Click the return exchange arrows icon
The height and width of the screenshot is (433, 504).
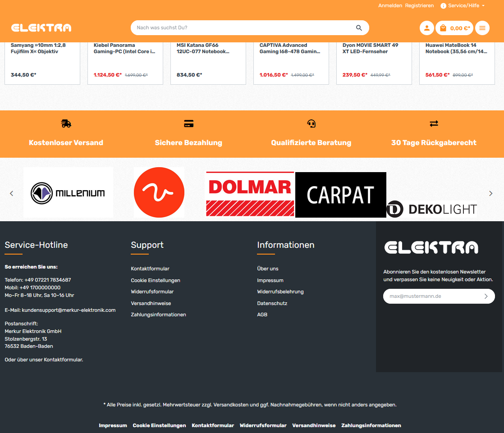(x=434, y=123)
